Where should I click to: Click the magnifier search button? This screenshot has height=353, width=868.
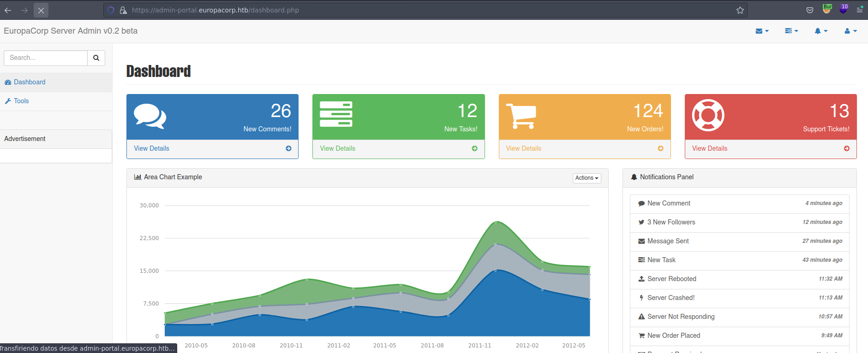pyautogui.click(x=96, y=58)
